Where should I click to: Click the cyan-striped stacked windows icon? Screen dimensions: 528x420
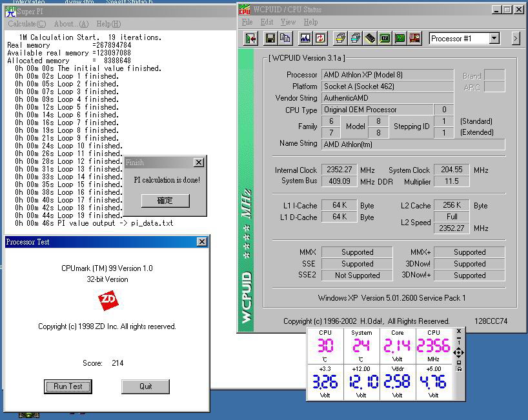click(x=355, y=39)
